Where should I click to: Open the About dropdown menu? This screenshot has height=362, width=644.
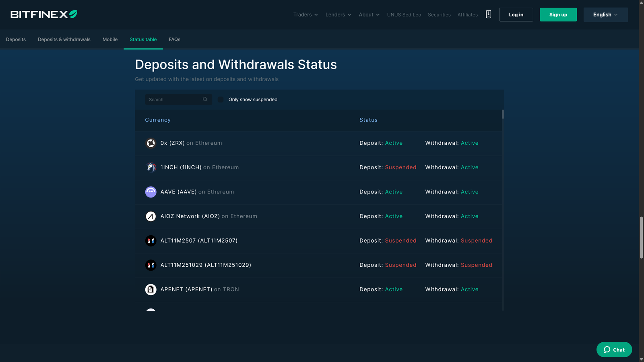(368, 14)
